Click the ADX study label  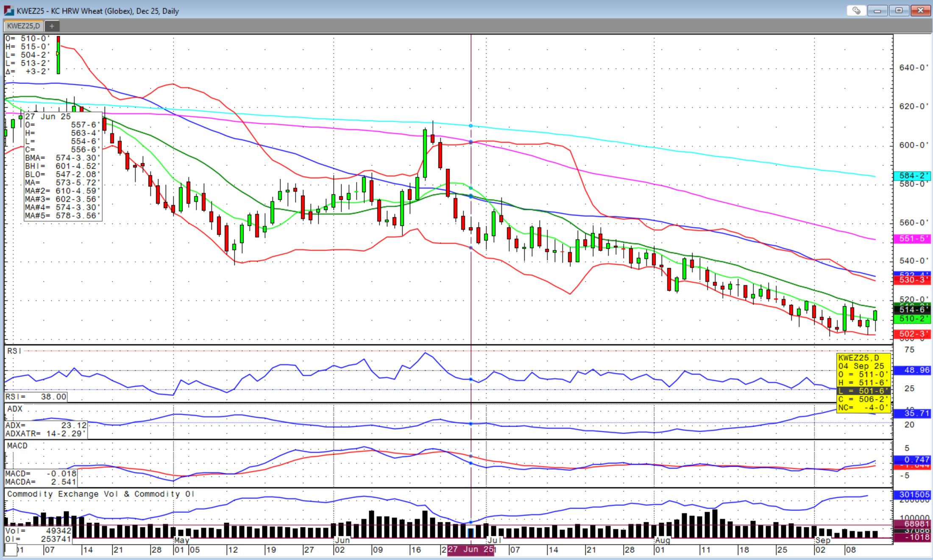click(x=15, y=409)
